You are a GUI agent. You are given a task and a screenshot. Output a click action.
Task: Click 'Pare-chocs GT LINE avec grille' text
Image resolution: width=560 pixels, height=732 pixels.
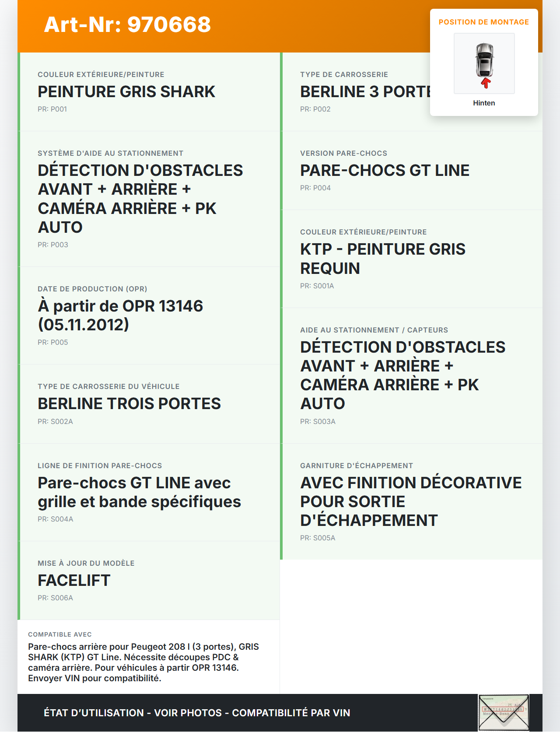139,492
